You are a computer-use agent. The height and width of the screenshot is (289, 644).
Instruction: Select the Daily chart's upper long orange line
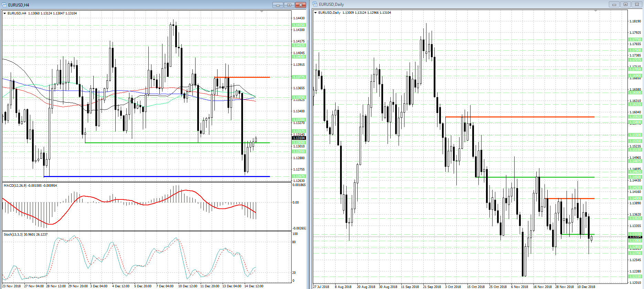coord(520,117)
